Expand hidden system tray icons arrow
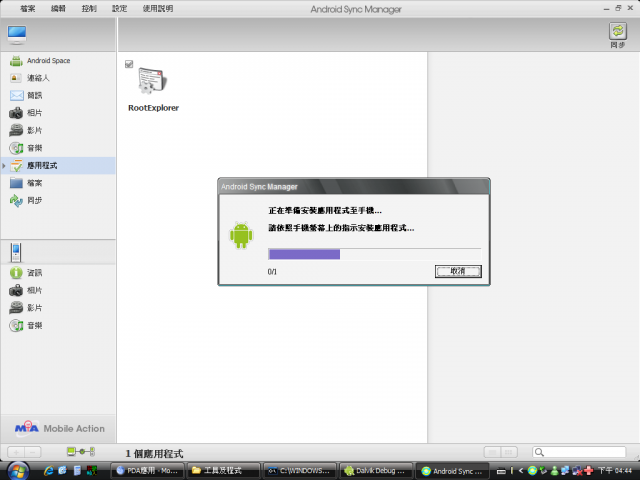This screenshot has width=640, height=480. (521, 471)
